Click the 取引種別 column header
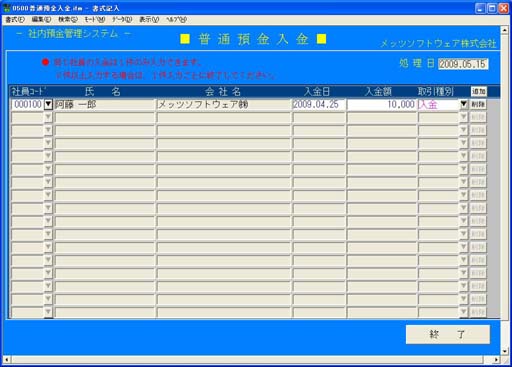This screenshot has width=512, height=367. coord(436,91)
